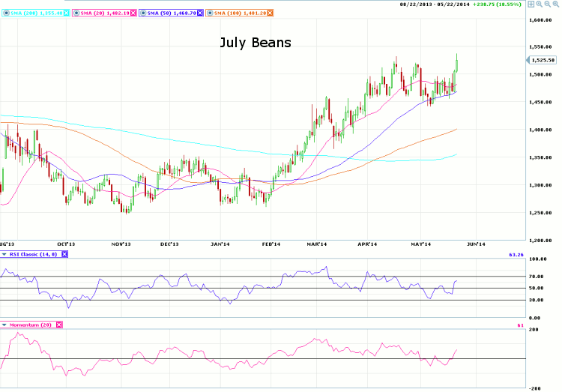The height and width of the screenshot is (392, 562).
Task: Toggle the SMA (200) round selector
Action: [x=5, y=13]
